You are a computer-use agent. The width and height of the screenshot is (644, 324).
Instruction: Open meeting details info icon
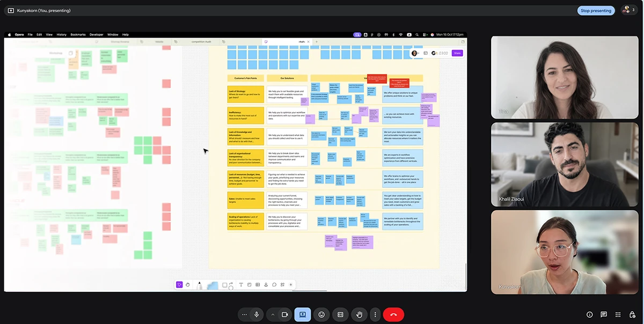pos(589,314)
